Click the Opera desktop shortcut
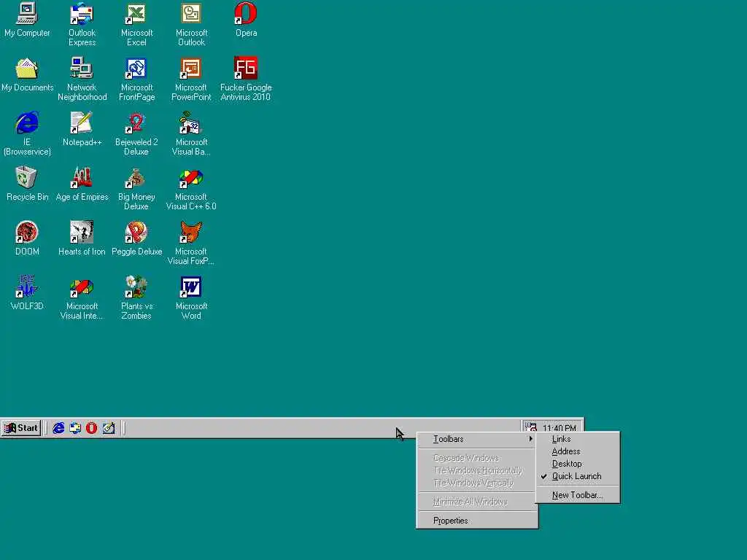The height and width of the screenshot is (560, 747). coord(246,20)
